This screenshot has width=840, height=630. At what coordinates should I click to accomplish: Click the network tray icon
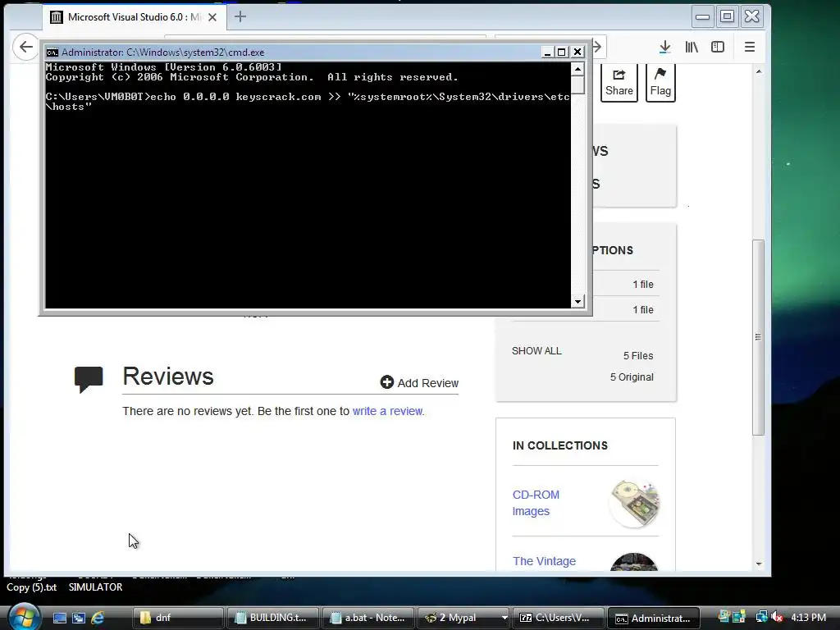click(760, 617)
